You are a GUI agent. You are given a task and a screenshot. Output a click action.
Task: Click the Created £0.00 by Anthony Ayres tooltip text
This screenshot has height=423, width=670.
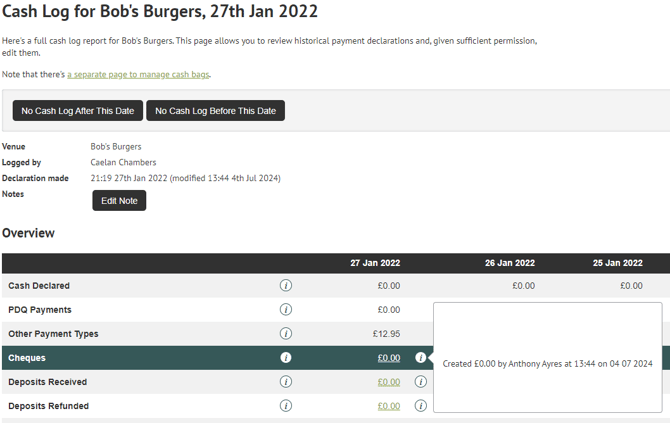547,364
